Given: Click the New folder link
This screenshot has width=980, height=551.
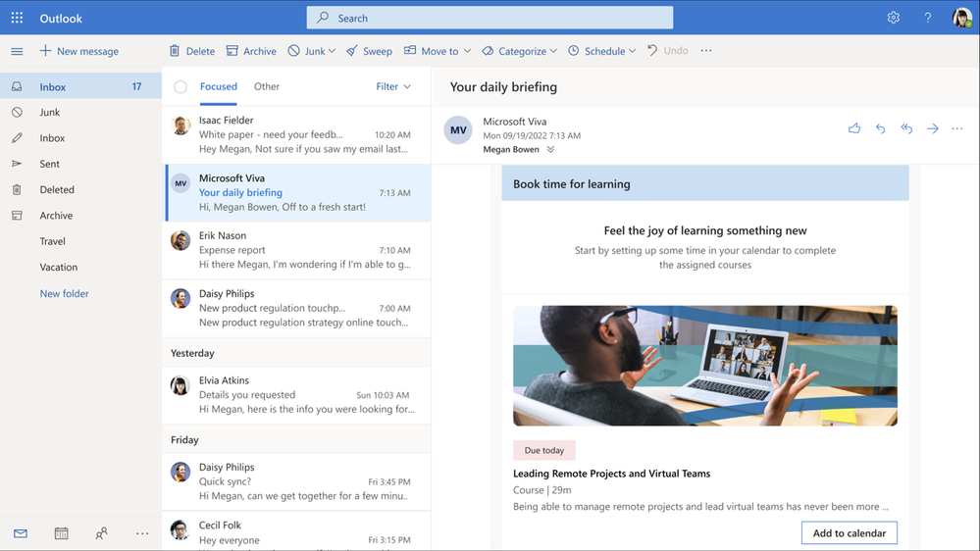Looking at the screenshot, I should tap(65, 293).
